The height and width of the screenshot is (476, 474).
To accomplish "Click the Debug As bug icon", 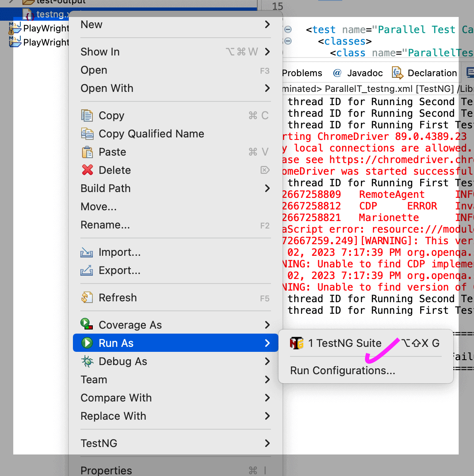I will point(87,361).
